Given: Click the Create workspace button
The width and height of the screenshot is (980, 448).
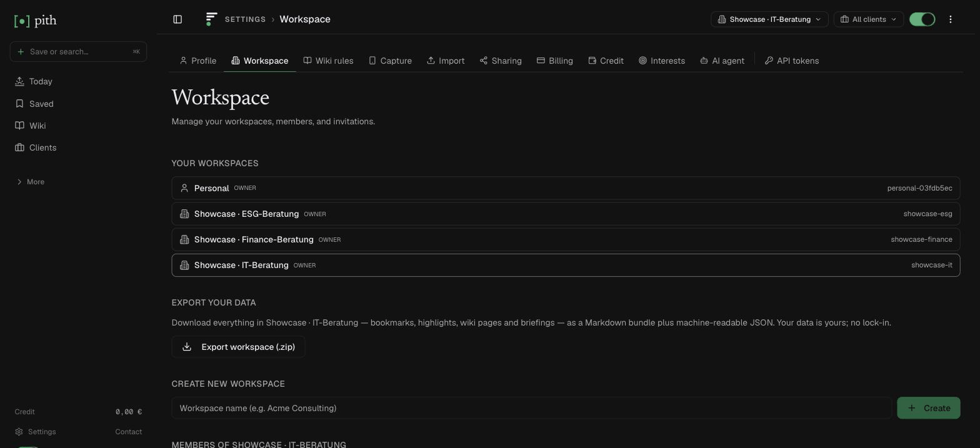Looking at the screenshot, I should pyautogui.click(x=928, y=408).
